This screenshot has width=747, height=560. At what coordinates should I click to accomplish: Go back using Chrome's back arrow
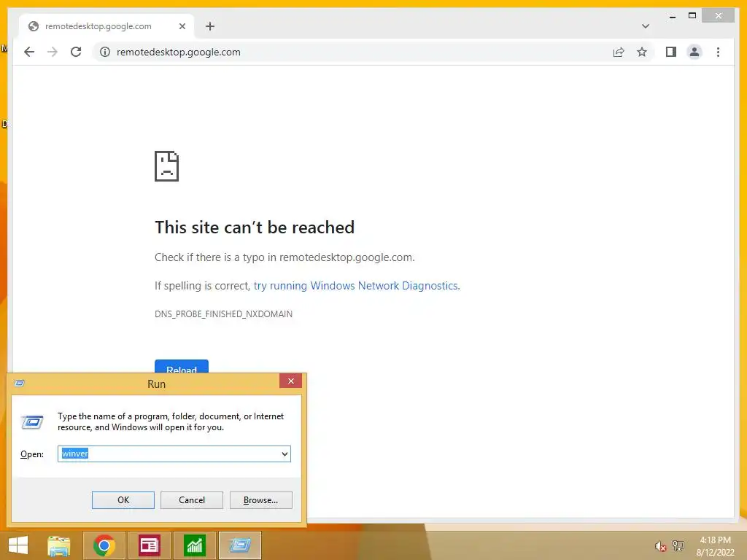(29, 52)
